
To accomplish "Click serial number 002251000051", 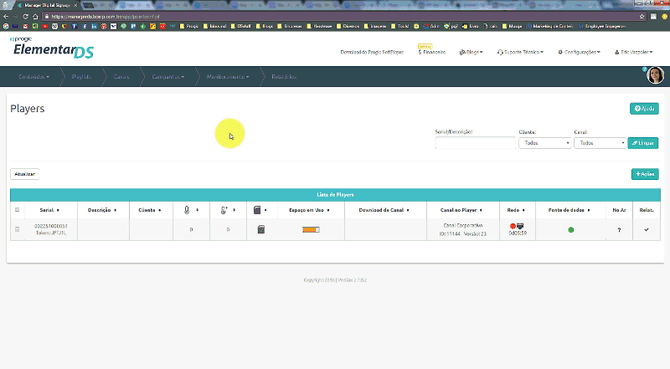I will click(51, 226).
